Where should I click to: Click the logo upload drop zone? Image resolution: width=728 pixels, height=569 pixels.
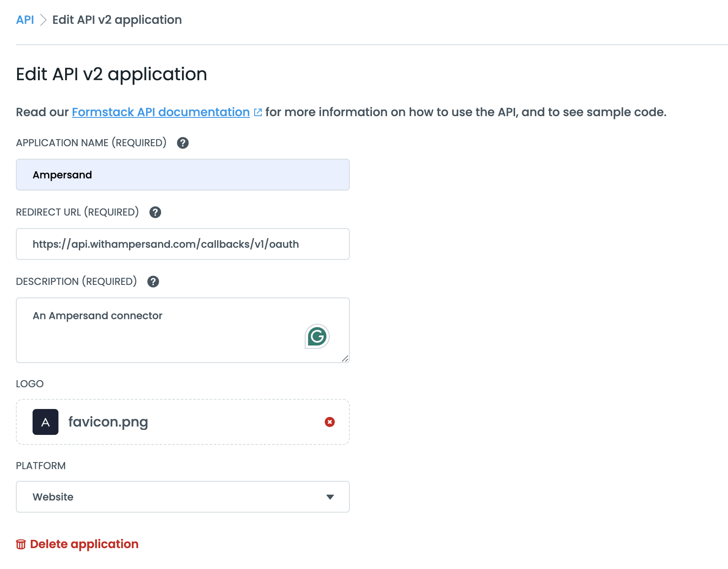pyautogui.click(x=183, y=422)
